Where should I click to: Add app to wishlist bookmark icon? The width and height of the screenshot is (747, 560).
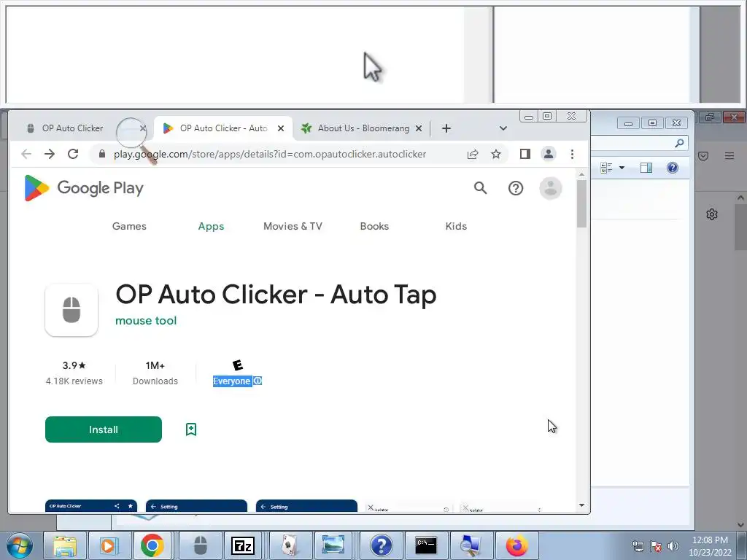(191, 429)
